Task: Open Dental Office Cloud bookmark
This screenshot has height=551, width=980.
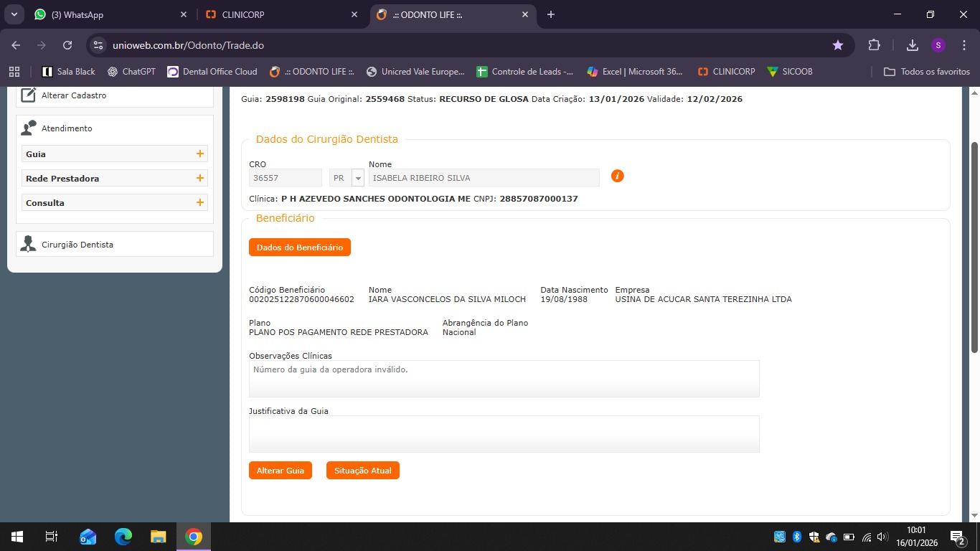Action: tap(212, 72)
